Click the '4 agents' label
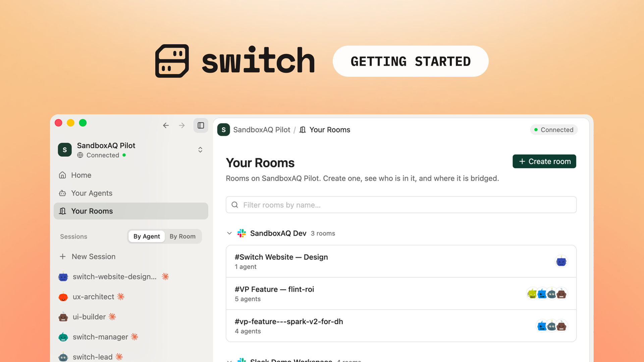The height and width of the screenshot is (362, 644). tap(248, 331)
